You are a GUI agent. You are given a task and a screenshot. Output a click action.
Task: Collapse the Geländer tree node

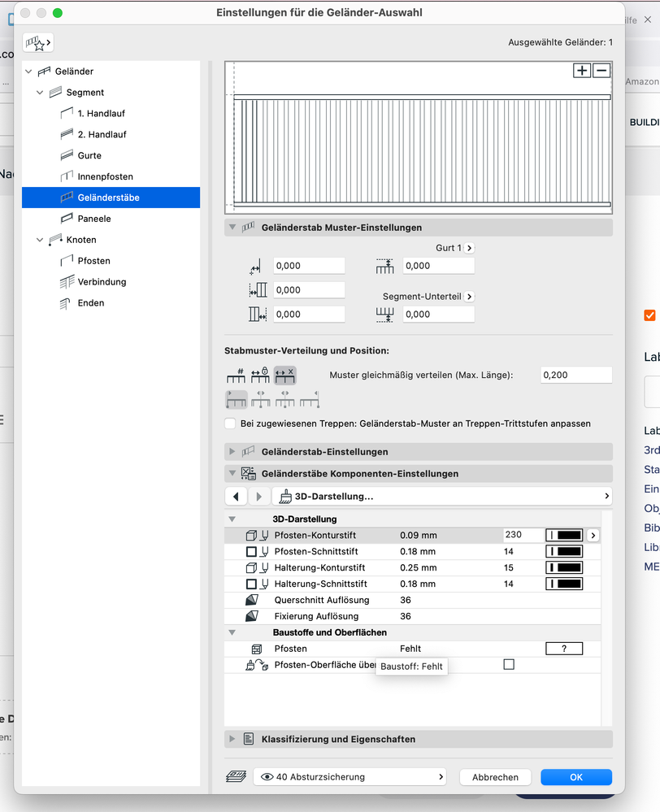(x=28, y=71)
